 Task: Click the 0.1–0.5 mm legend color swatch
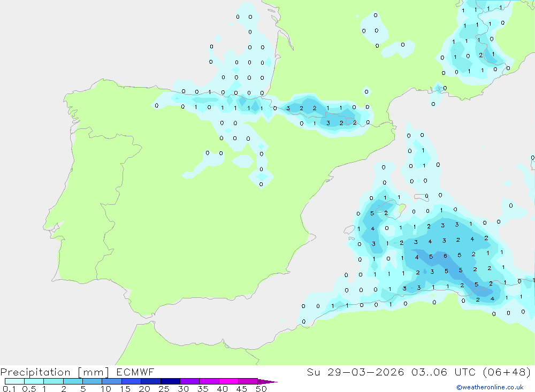point(14,381)
